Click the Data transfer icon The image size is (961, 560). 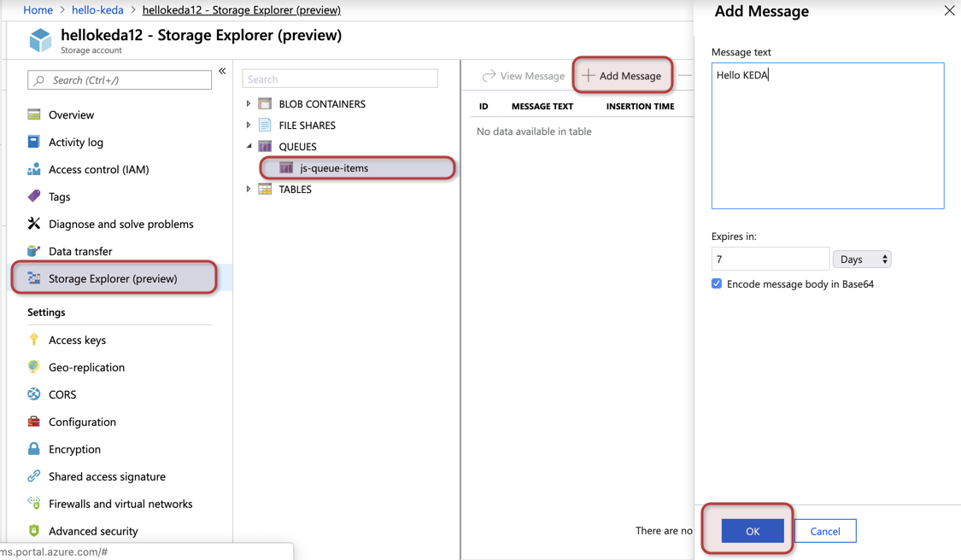(33, 251)
